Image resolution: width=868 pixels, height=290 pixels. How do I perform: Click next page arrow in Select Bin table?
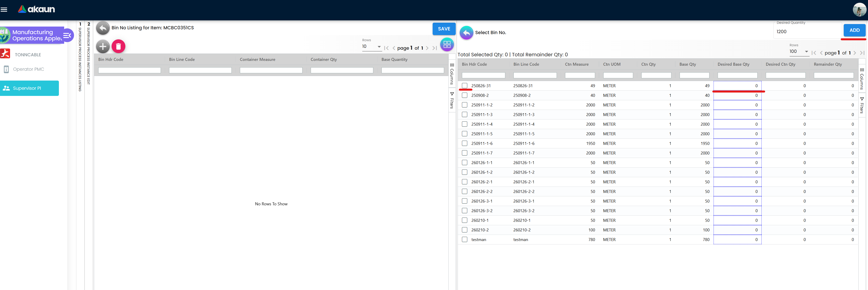pos(855,53)
